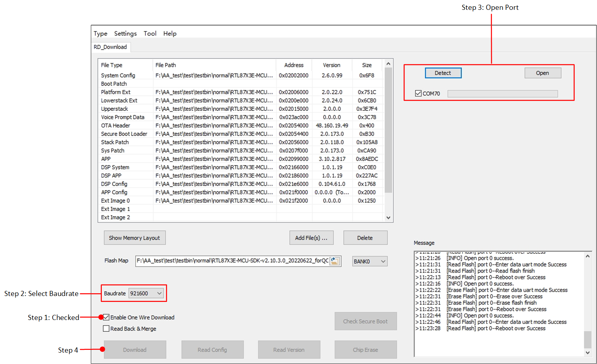Select the Ext Image 0 row
597x364 pixels.
click(x=241, y=201)
